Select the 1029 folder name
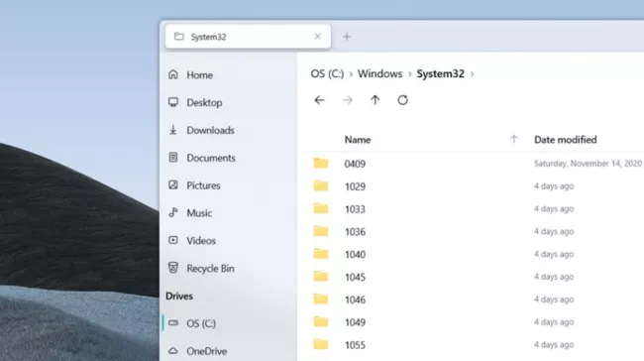 (355, 186)
